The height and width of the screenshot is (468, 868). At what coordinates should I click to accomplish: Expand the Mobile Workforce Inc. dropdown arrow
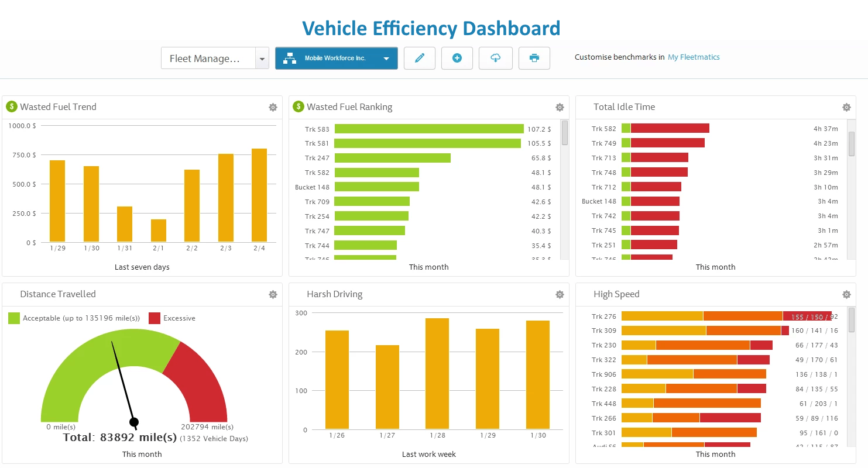(386, 58)
